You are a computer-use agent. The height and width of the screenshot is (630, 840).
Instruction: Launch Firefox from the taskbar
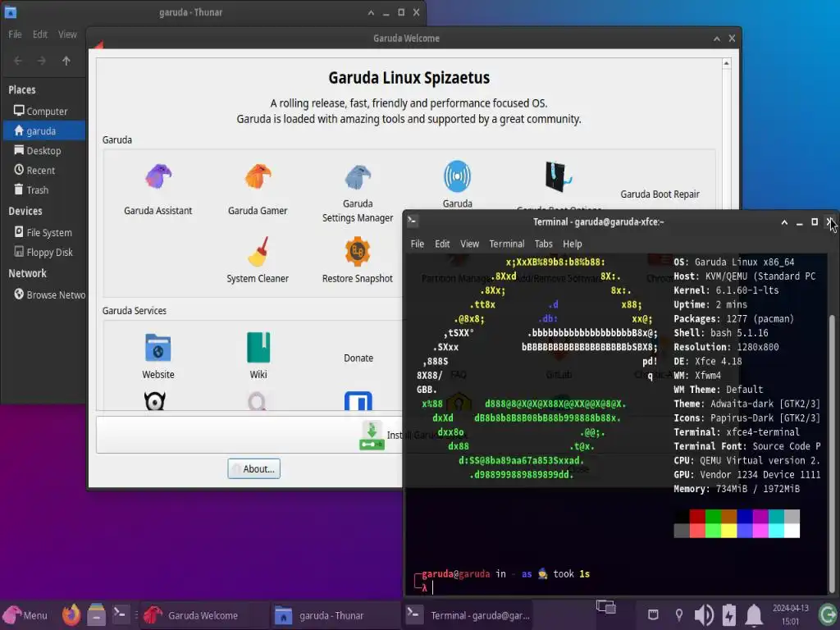[x=71, y=615]
